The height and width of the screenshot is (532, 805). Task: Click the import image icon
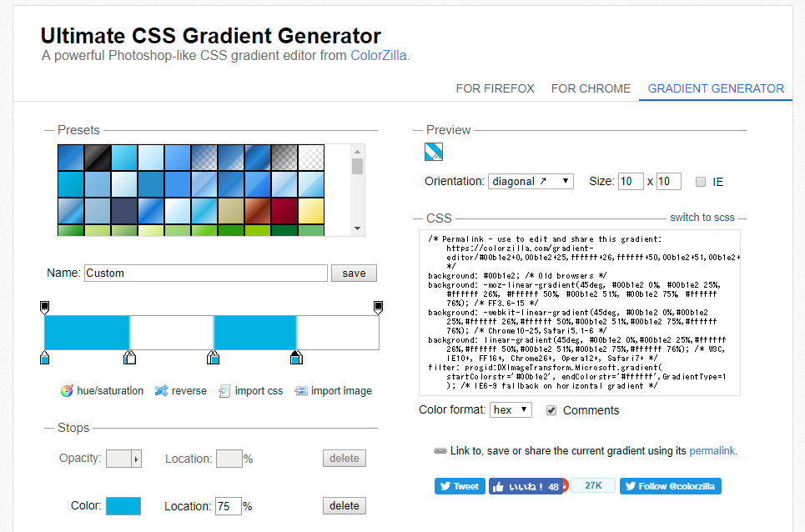click(301, 390)
